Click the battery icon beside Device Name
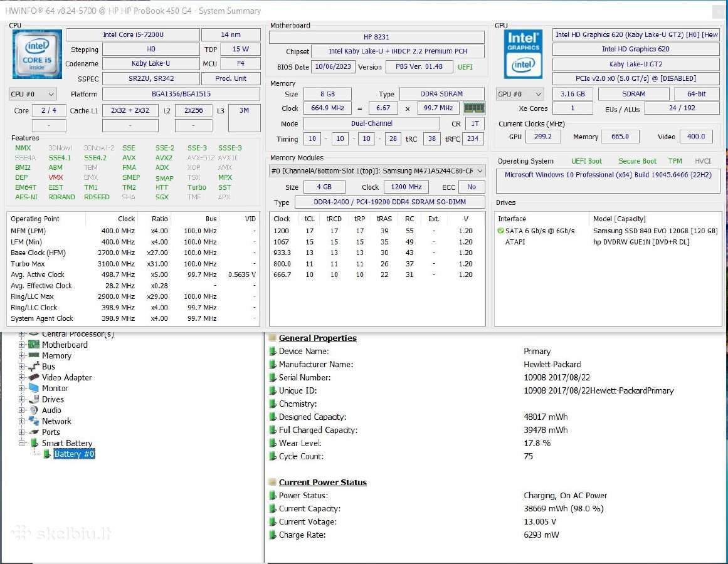Screen dimensions: 728x564 tap(273, 351)
